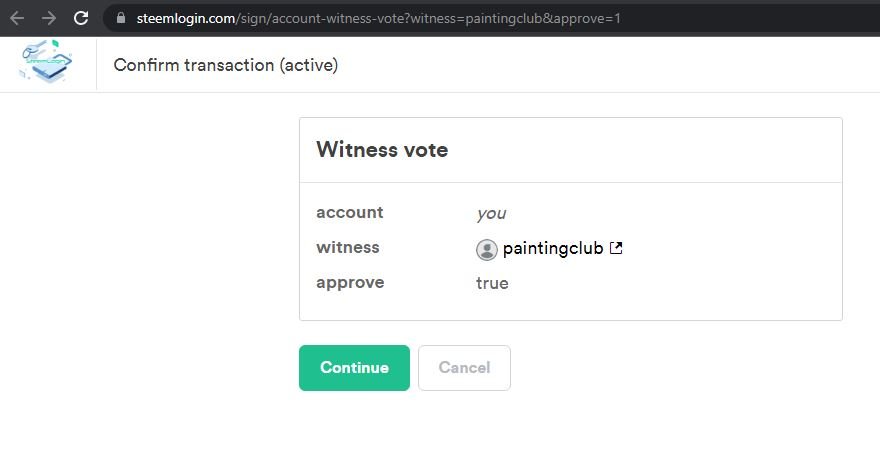Open paintingclub profile via external-link icon

pyautogui.click(x=616, y=248)
